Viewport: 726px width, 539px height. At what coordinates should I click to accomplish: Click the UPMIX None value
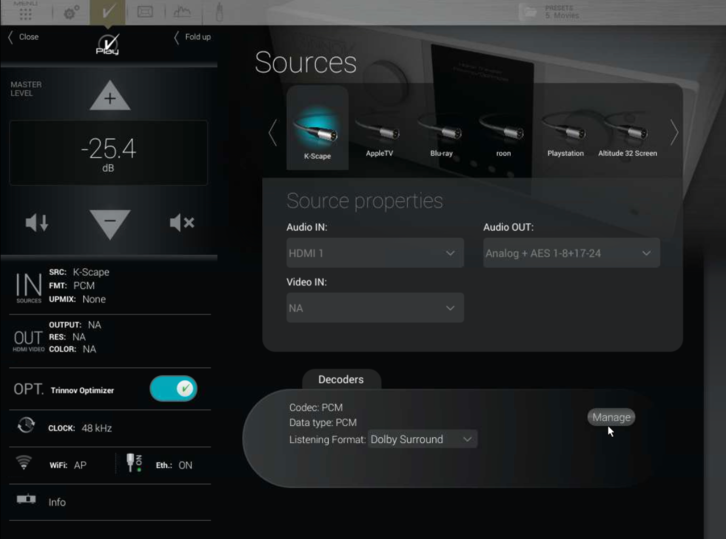(x=94, y=300)
